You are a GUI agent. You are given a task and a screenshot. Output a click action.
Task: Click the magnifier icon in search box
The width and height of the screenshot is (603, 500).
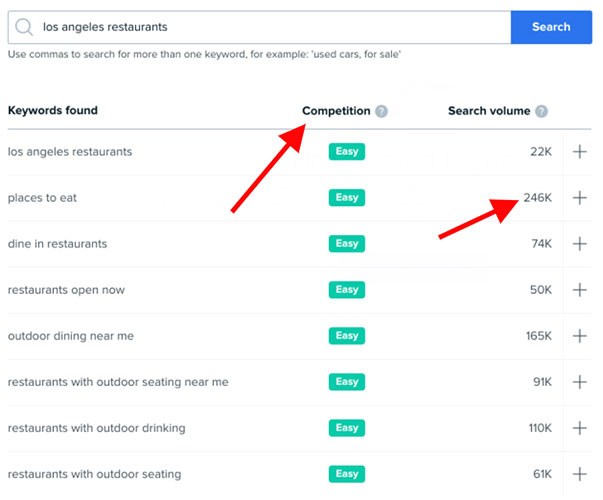pyautogui.click(x=24, y=27)
